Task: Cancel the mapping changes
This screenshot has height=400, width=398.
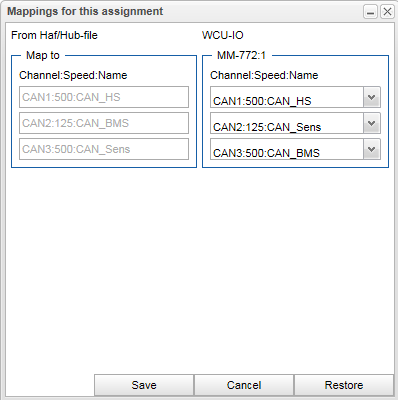Action: (244, 385)
